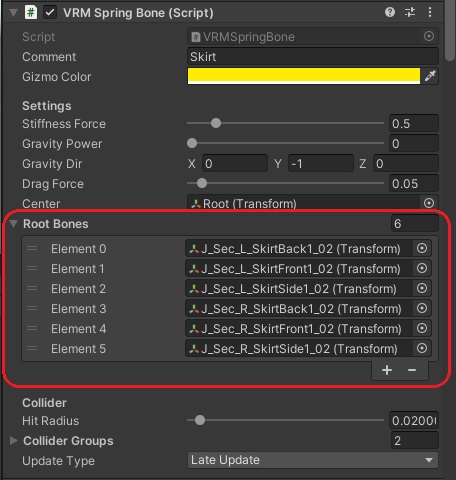This screenshot has height=480, width=456.
Task: Open object picker for Center Root Transform
Action: tap(429, 203)
